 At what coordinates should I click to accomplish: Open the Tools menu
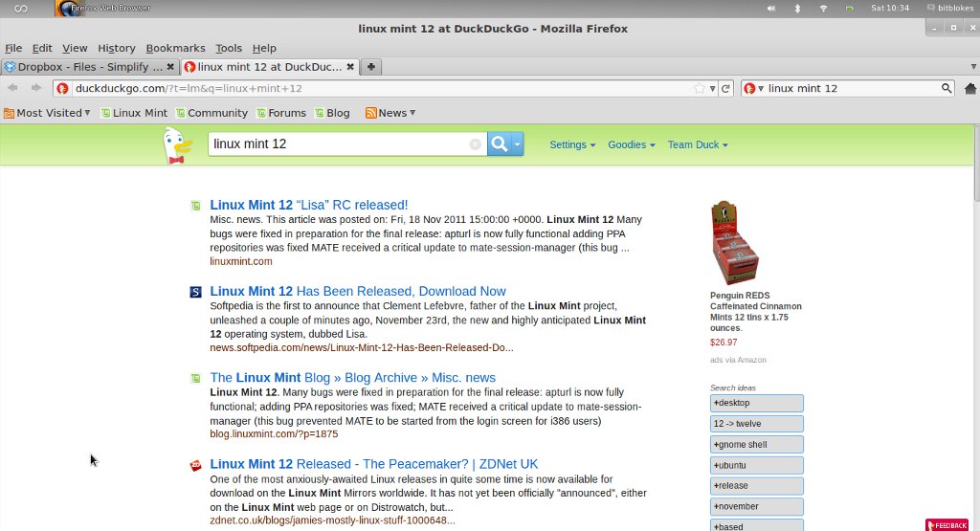pyautogui.click(x=229, y=48)
